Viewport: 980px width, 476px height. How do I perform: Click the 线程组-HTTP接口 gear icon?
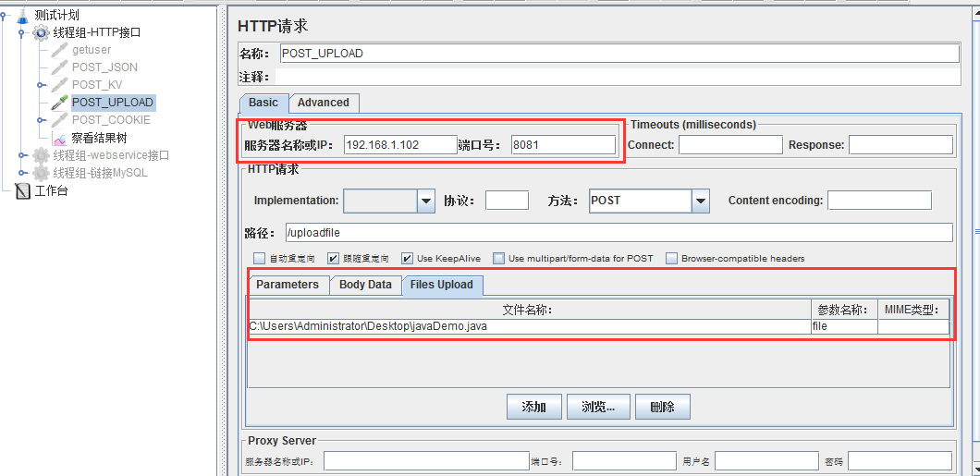42,32
